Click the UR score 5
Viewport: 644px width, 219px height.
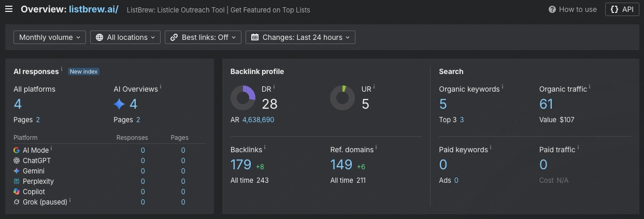click(365, 105)
